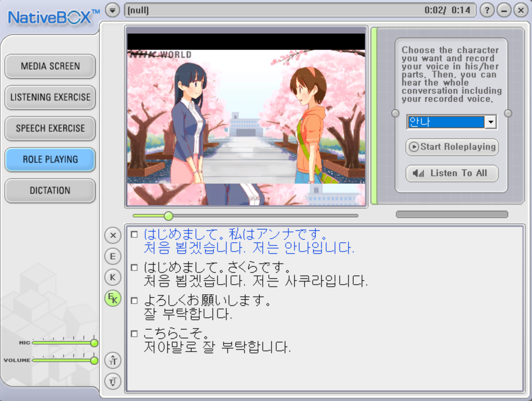Viewport: 532px width, 401px height.
Task: Open the DICTATION section
Action: click(50, 191)
